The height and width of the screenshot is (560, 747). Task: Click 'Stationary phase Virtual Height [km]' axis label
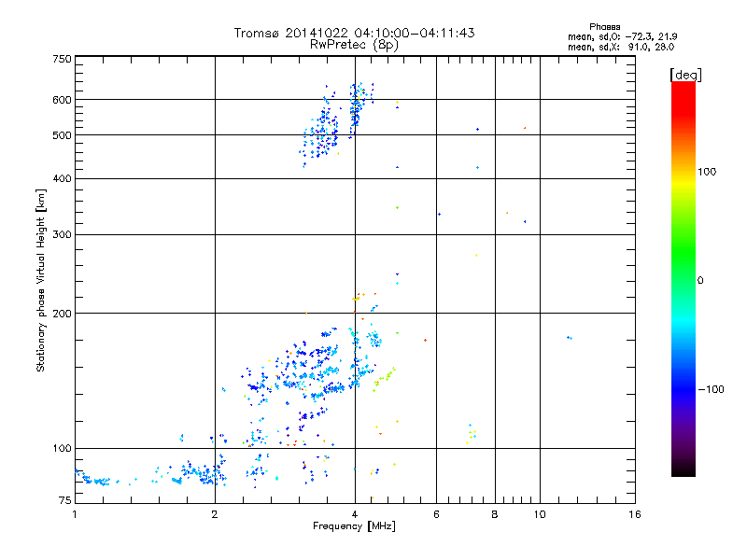coord(41,281)
